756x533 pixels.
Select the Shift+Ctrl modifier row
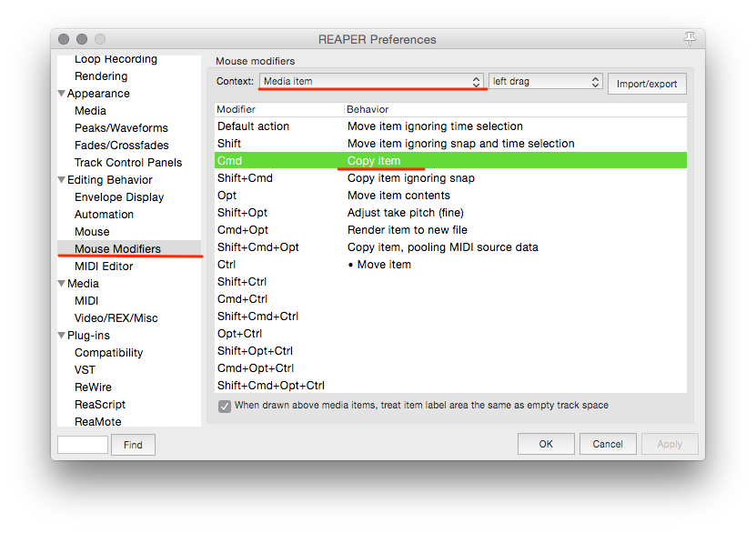pyautogui.click(x=451, y=282)
